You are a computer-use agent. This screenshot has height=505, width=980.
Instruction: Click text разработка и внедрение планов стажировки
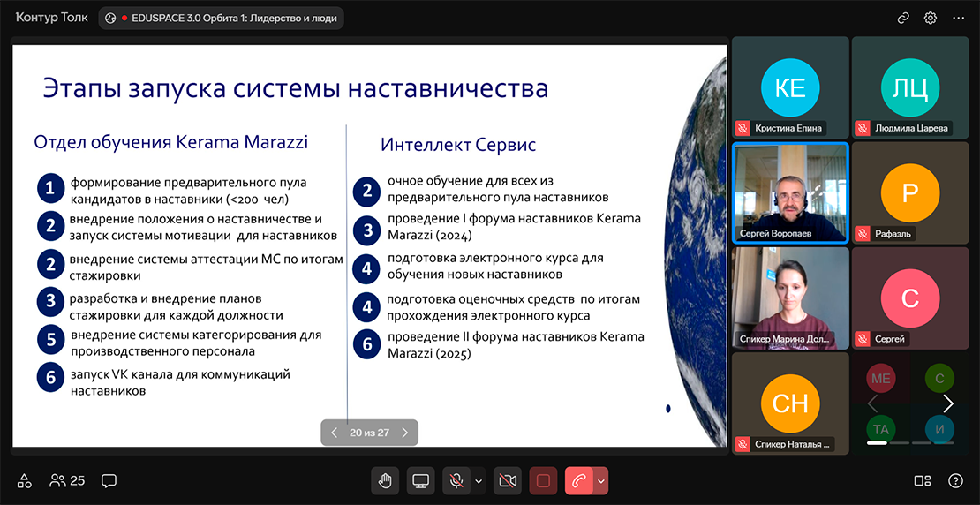177,305
